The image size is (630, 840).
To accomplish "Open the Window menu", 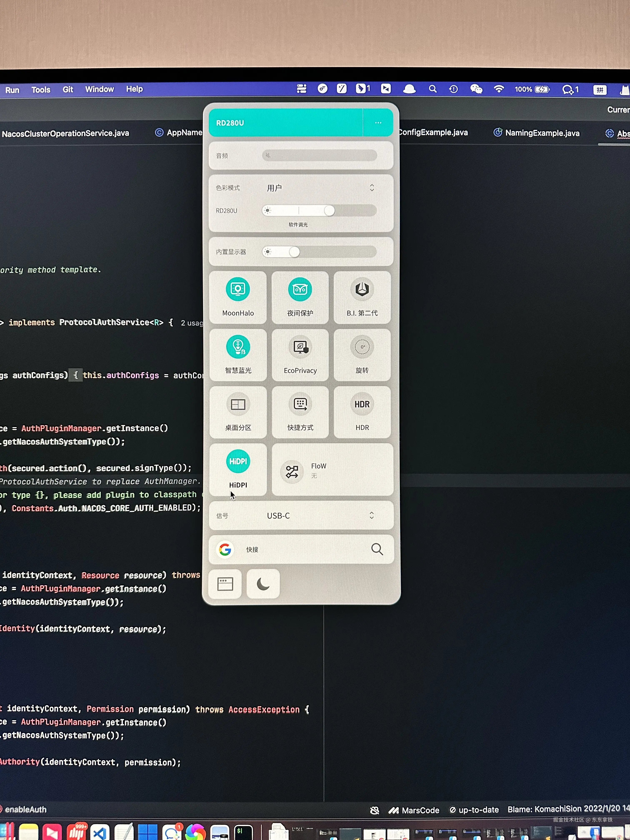I will (x=99, y=89).
